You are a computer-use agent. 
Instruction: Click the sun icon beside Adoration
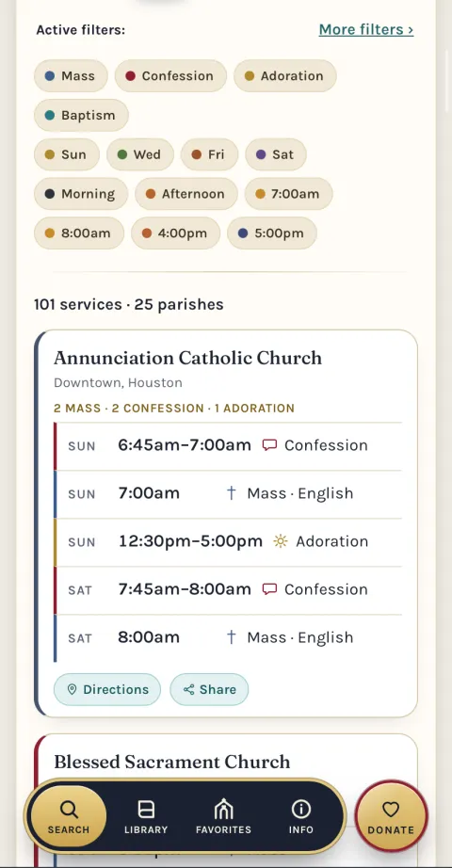pos(281,541)
